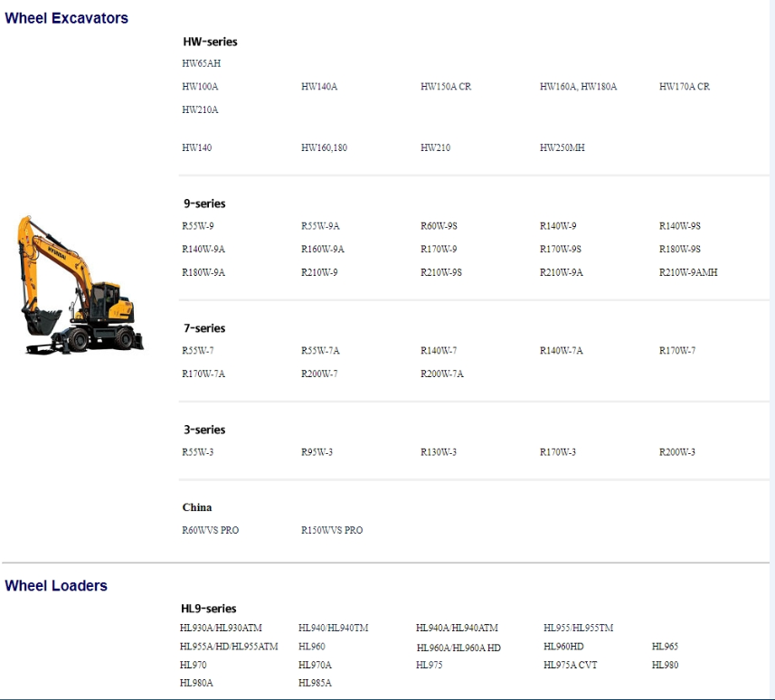Click the R200W-7 model link
The height and width of the screenshot is (700, 775).
321,373
